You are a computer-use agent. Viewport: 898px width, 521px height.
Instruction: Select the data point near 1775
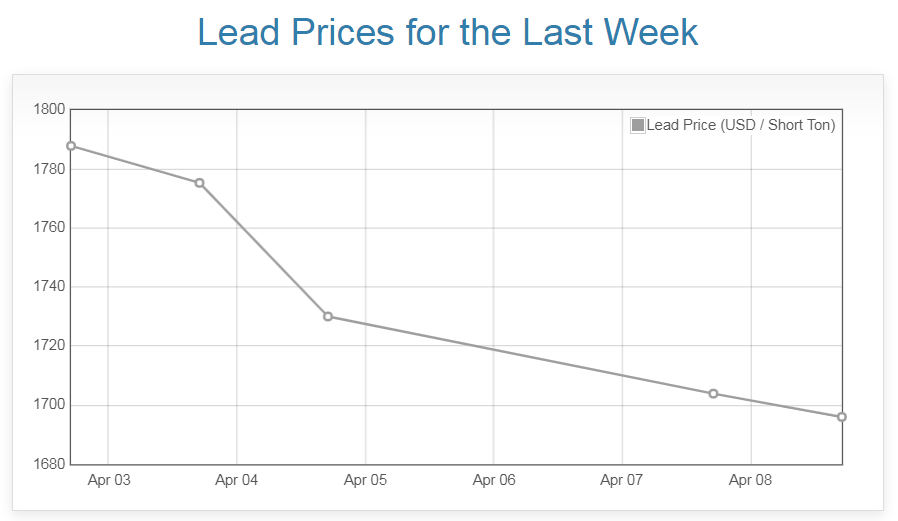tap(199, 183)
